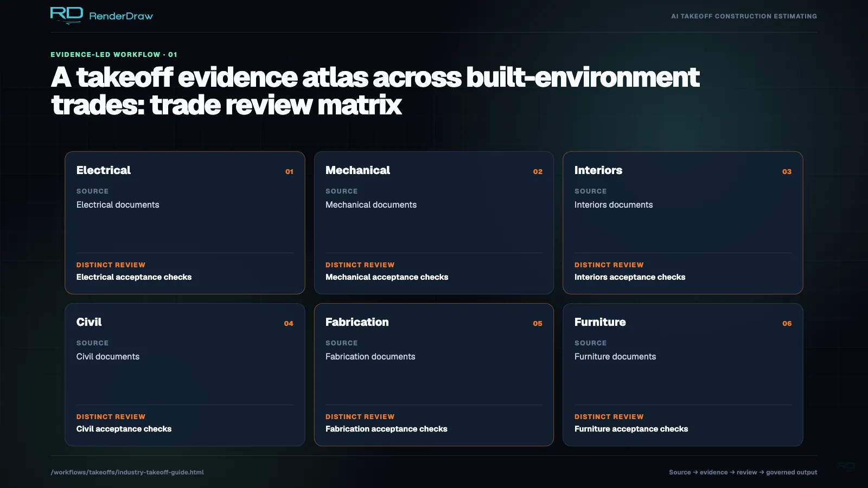
Task: Click the RD logo icon
Action: [x=67, y=15]
